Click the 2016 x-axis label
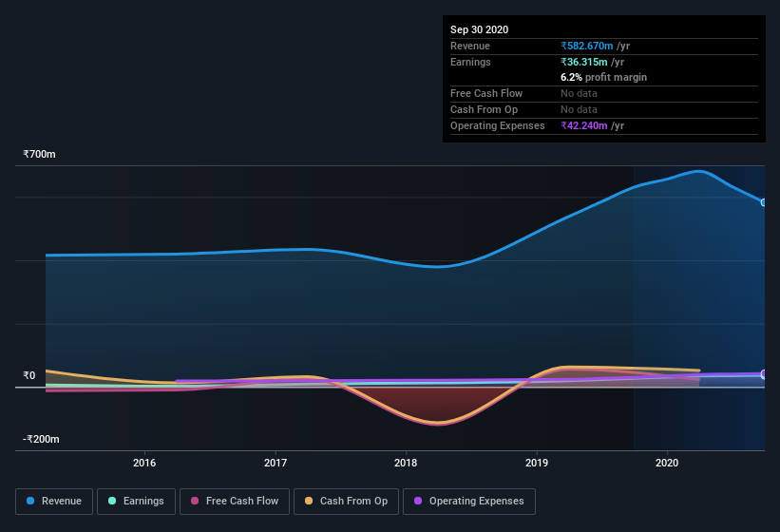This screenshot has height=532, width=780. 144,463
